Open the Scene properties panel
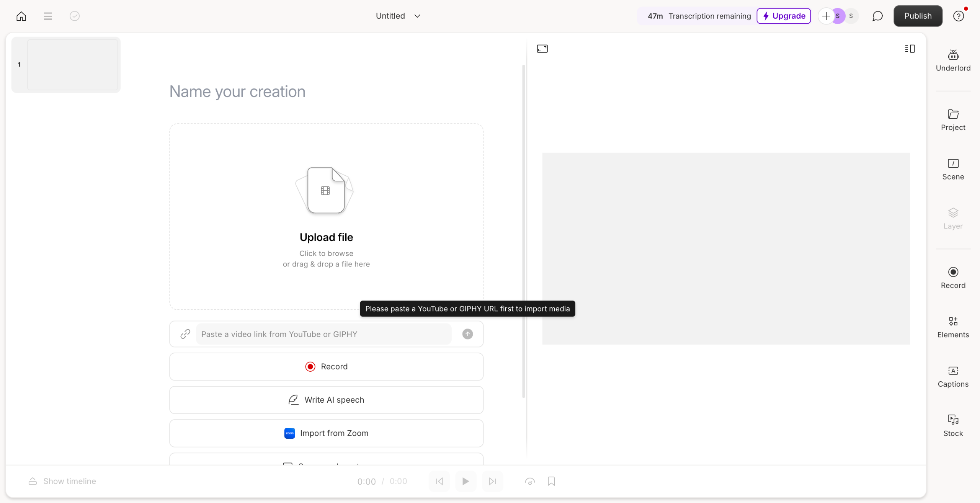Viewport: 980px width, 503px height. (x=953, y=169)
